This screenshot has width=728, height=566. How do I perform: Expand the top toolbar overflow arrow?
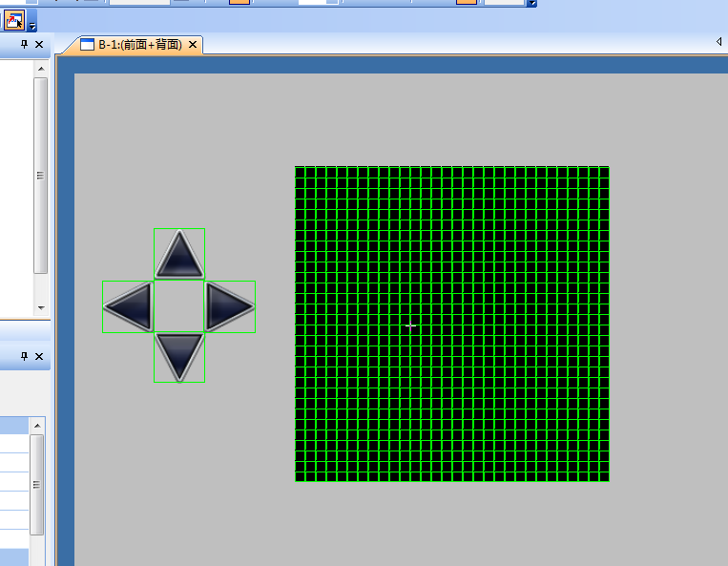click(x=532, y=3)
